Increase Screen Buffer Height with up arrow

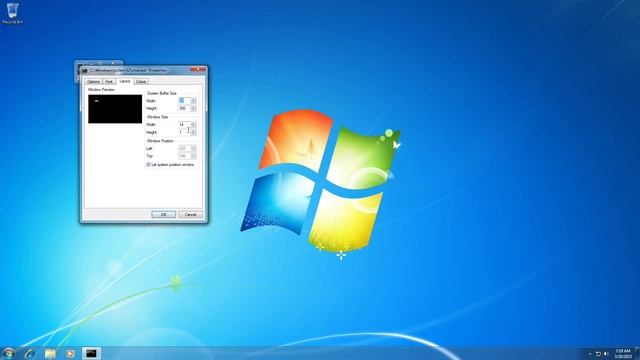pyautogui.click(x=193, y=107)
